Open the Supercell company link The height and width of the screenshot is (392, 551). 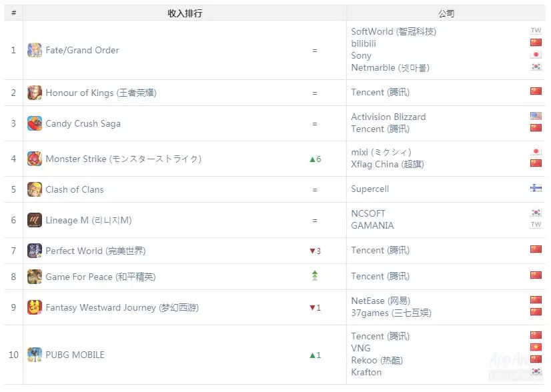point(370,189)
